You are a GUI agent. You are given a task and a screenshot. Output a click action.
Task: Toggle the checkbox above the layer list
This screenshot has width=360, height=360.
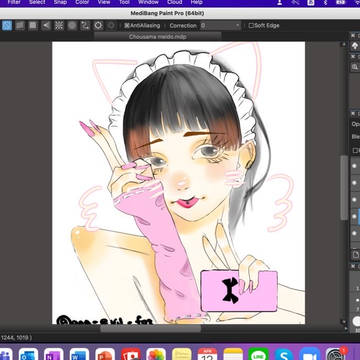(x=355, y=151)
